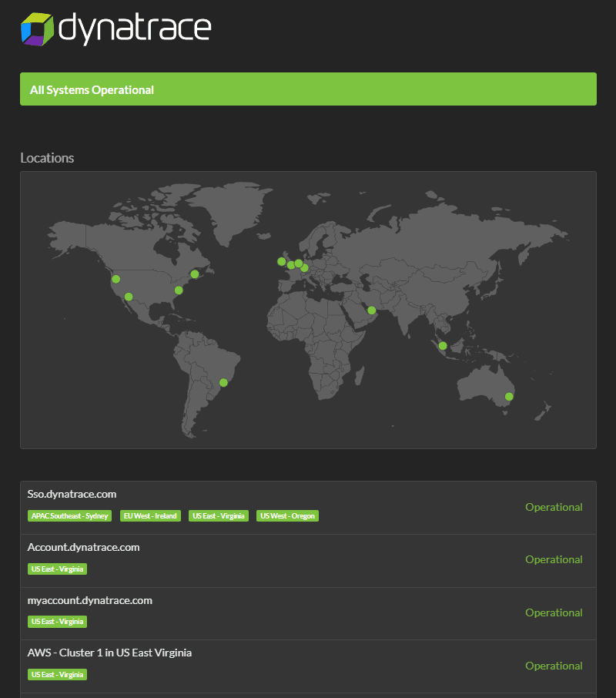
Task: Click AWS - Cluster 1 in US East Virginia
Action: [109, 653]
